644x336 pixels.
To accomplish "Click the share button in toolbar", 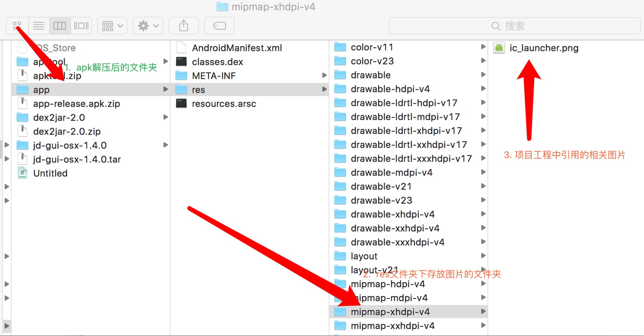I will pos(184,26).
